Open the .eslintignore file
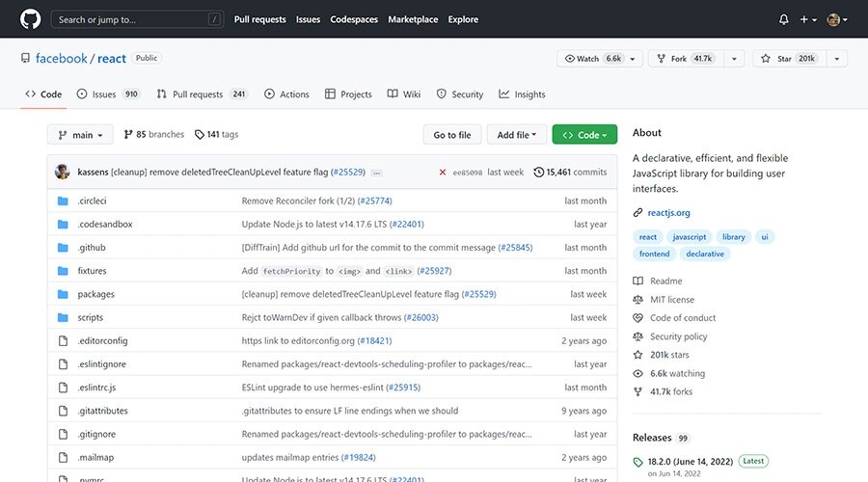Image resolution: width=868 pixels, height=482 pixels. click(102, 364)
